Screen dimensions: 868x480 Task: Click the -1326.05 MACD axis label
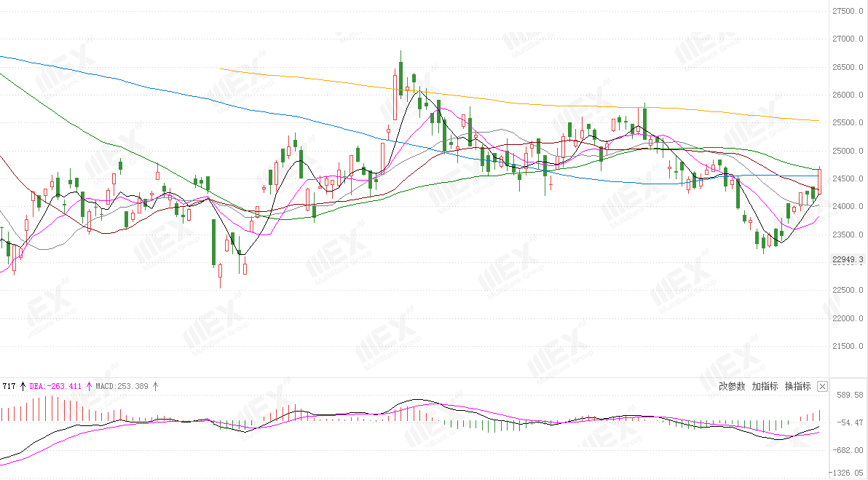point(848,473)
